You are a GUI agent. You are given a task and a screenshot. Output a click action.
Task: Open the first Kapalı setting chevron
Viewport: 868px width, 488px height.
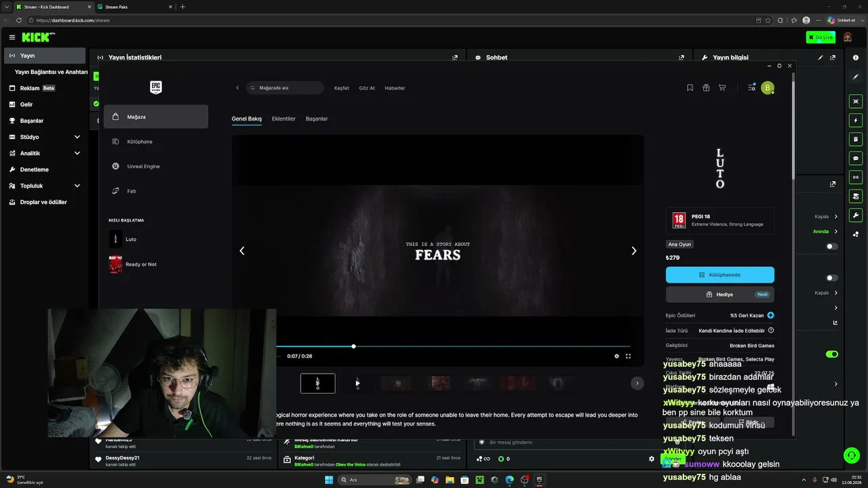coord(835,217)
